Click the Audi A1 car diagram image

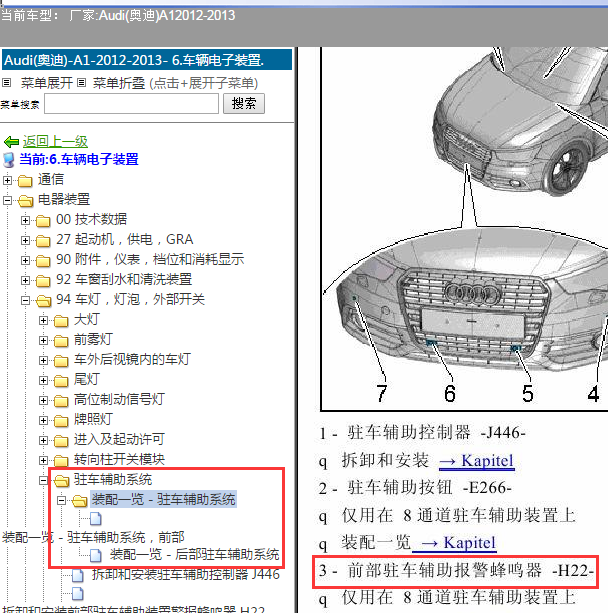[464, 229]
